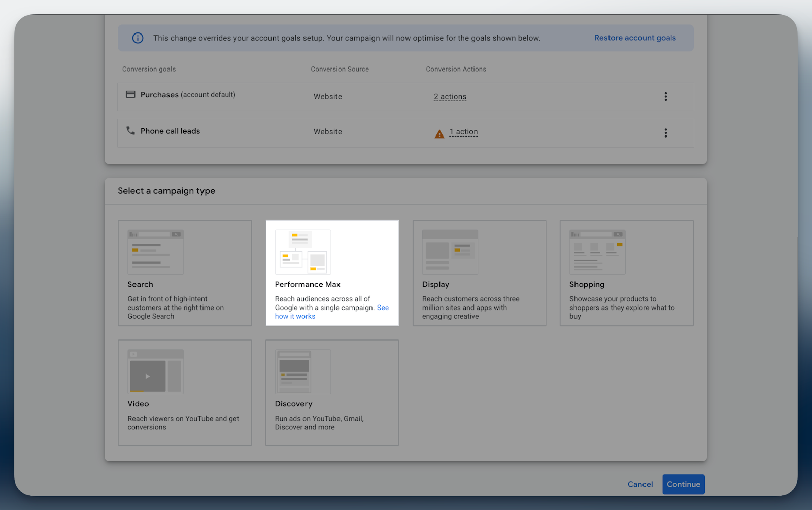
Task: Click the Display campaign illustration
Action: (x=450, y=252)
